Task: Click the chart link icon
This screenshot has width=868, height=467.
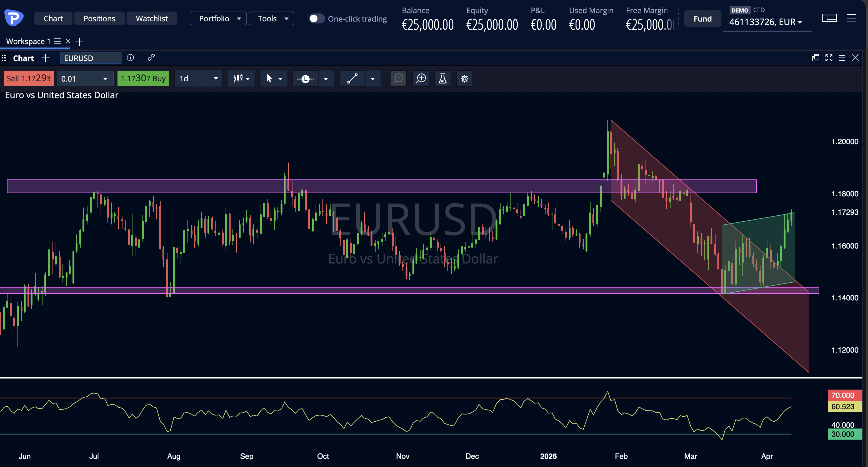Action: pyautogui.click(x=151, y=58)
